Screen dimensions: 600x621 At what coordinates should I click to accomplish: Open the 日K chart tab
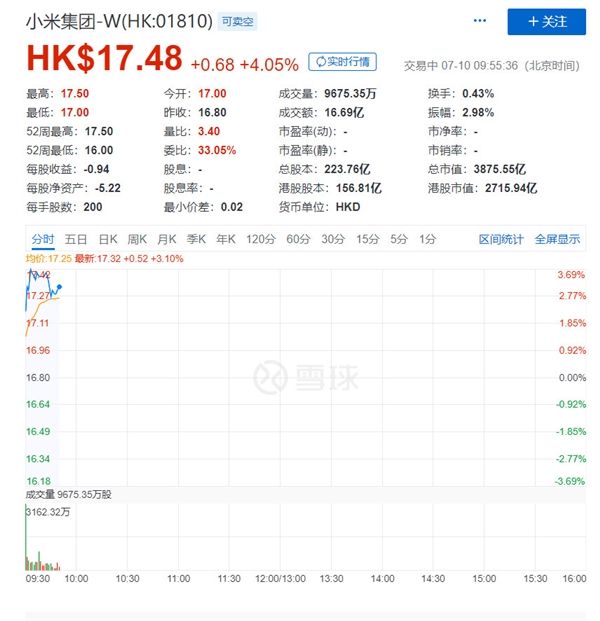(108, 239)
